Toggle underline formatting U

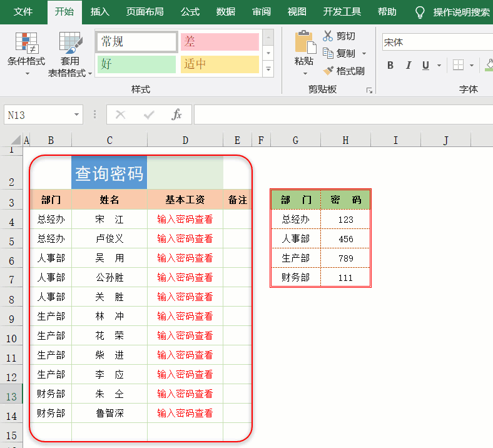[425, 66]
